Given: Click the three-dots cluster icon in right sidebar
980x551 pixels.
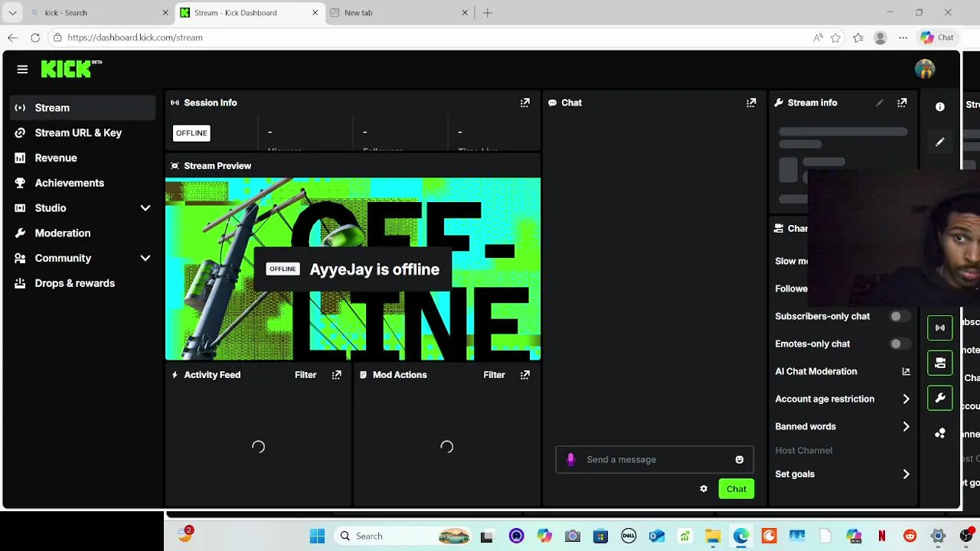Looking at the screenshot, I should click(x=940, y=433).
